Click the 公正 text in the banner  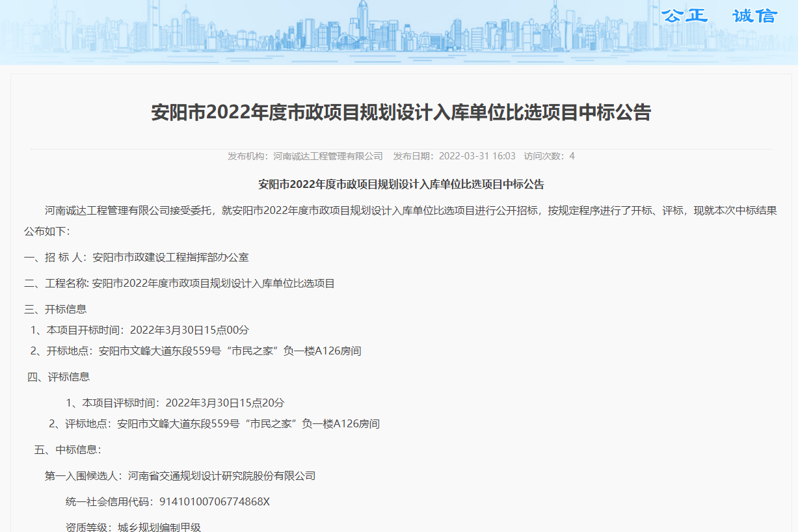pyautogui.click(x=684, y=16)
